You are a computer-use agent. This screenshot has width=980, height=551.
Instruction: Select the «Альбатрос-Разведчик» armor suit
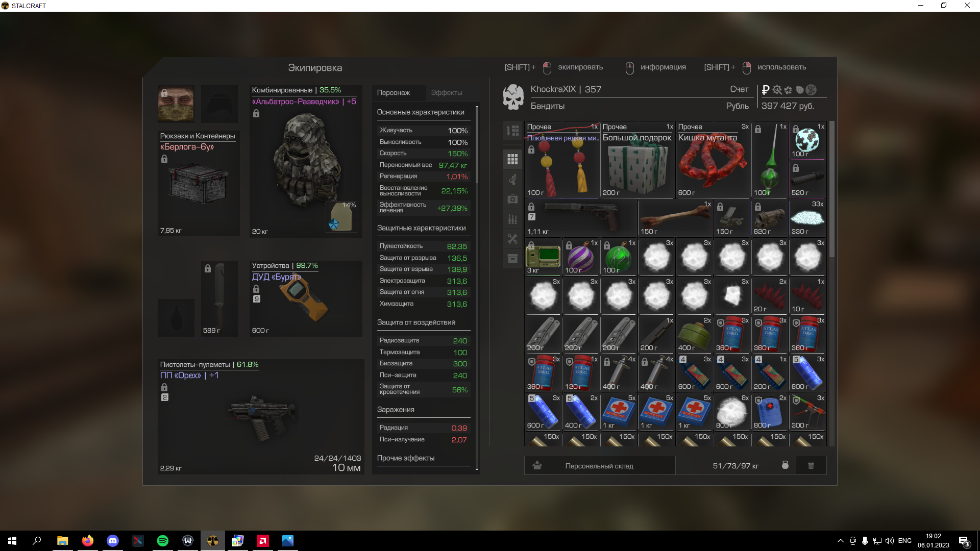tap(306, 161)
